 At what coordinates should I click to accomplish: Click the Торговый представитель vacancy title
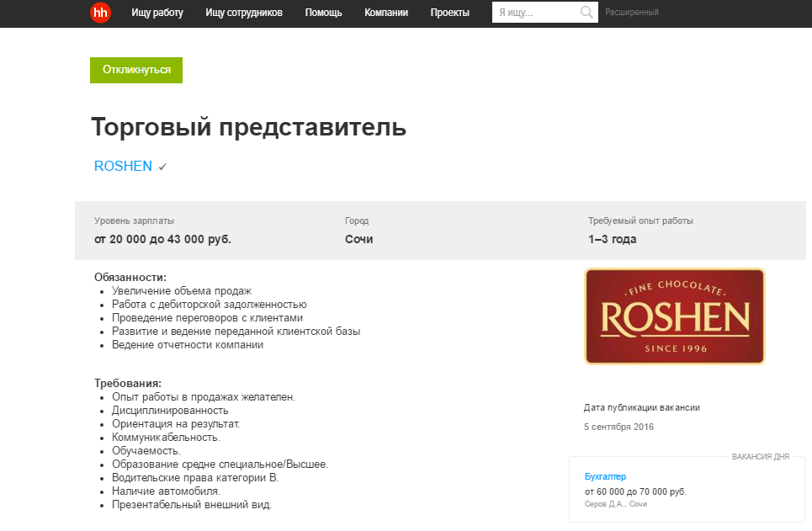(248, 128)
